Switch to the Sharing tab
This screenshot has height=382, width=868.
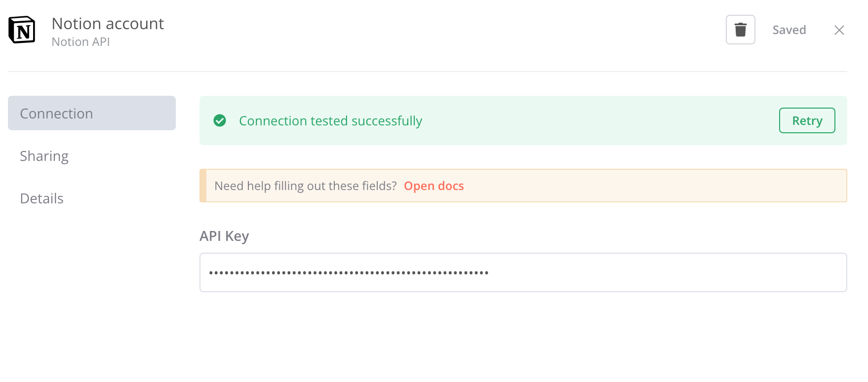point(44,155)
